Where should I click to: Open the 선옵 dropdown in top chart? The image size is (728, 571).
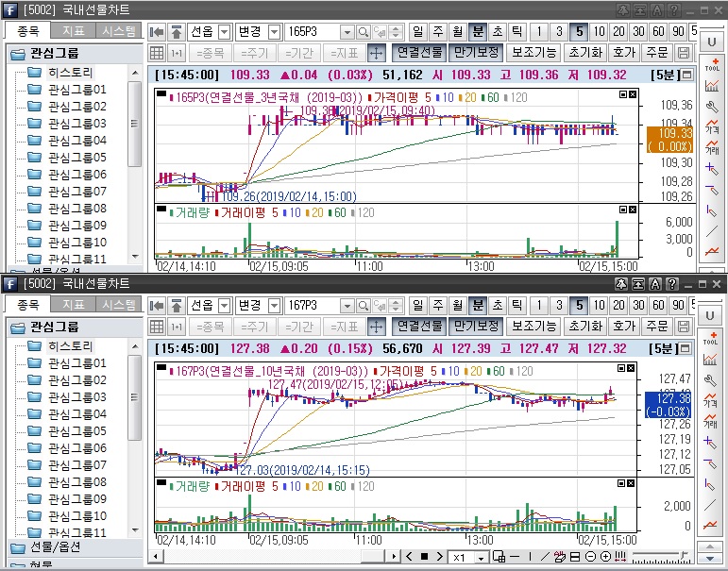(x=224, y=32)
